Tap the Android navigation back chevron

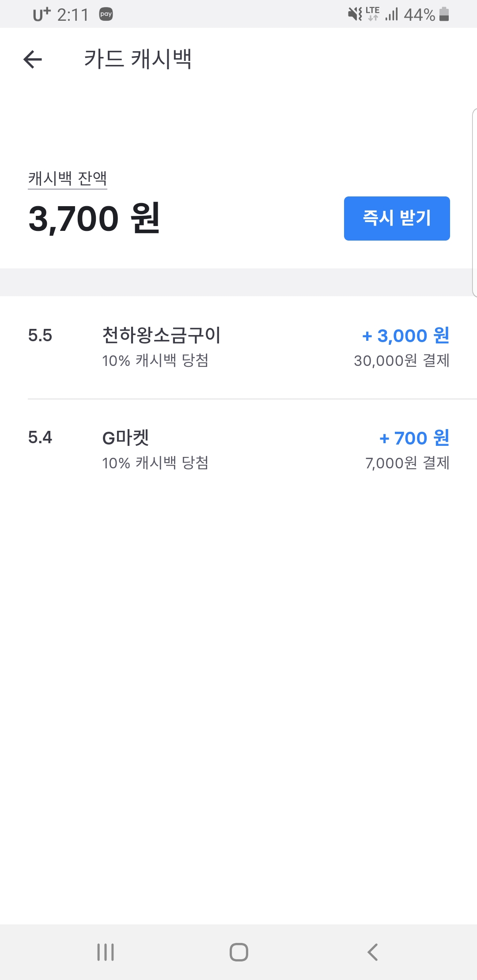coord(372,952)
